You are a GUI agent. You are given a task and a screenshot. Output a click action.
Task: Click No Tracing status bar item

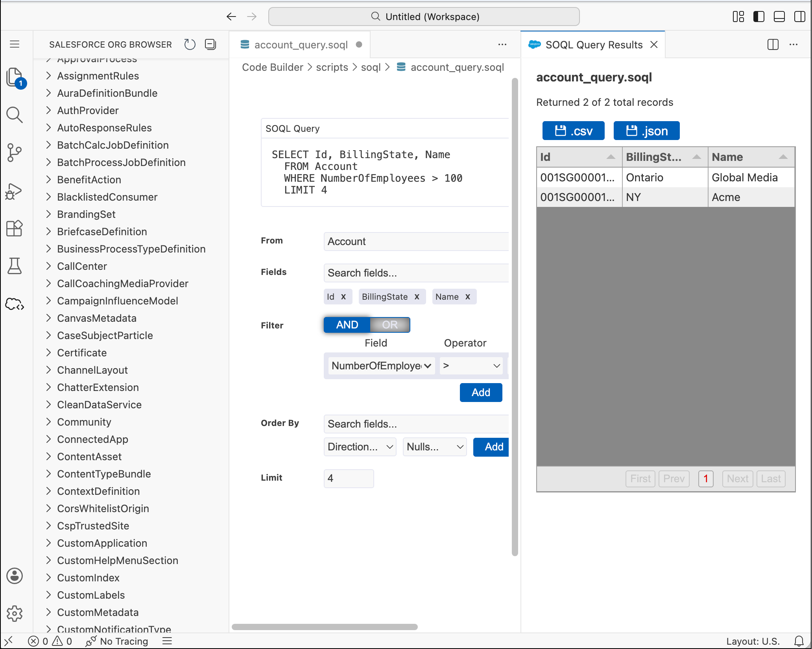coord(117,641)
